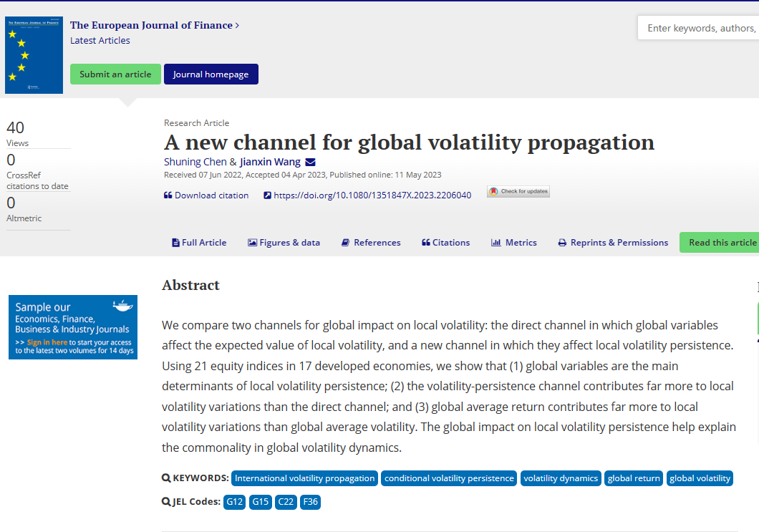759x532 pixels.
Task: Switch to the Figures & data tab
Action: click(284, 243)
